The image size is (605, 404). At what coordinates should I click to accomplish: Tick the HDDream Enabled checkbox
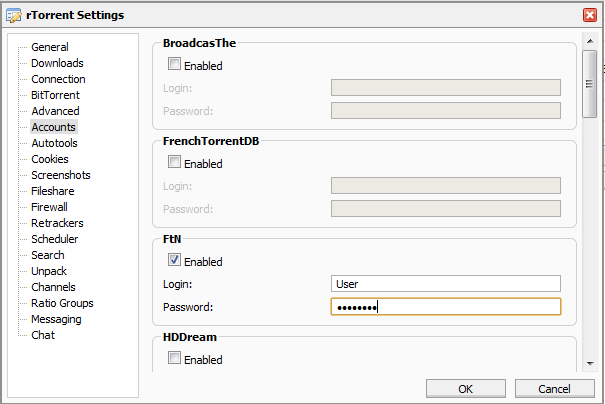pyautogui.click(x=175, y=359)
